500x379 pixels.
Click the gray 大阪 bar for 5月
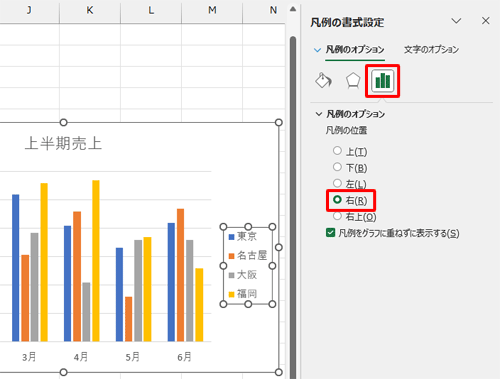pyautogui.click(x=138, y=291)
